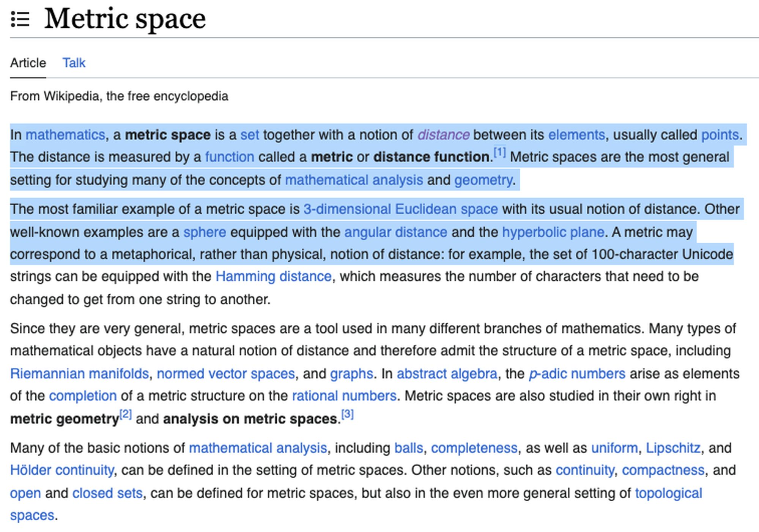Click the normed vector spaces link

[225, 374]
